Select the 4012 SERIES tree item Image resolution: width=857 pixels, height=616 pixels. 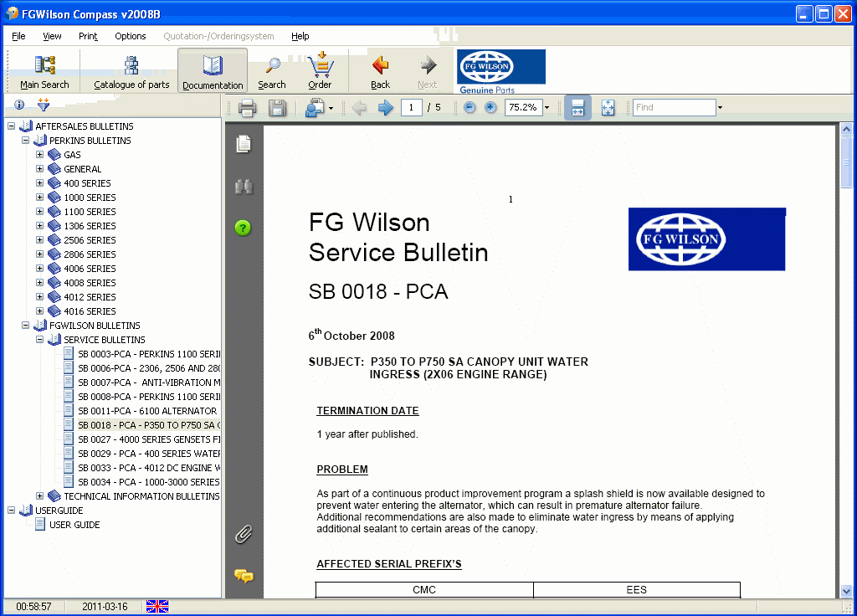point(90,297)
